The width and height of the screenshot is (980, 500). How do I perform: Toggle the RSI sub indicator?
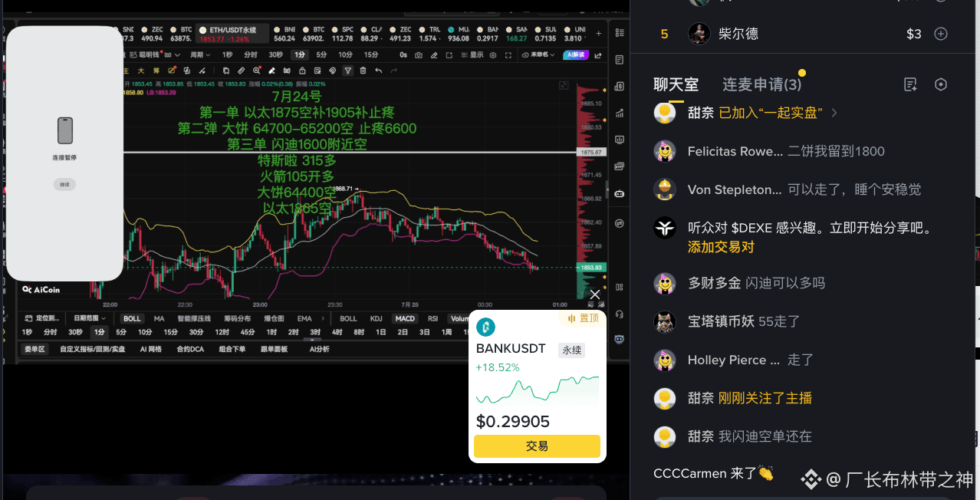[x=432, y=318]
